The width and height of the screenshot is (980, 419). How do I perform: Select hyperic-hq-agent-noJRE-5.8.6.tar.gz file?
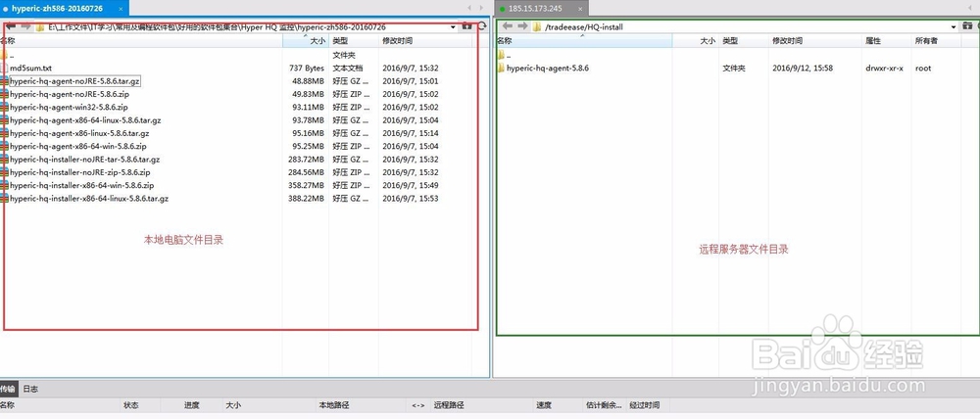point(75,81)
